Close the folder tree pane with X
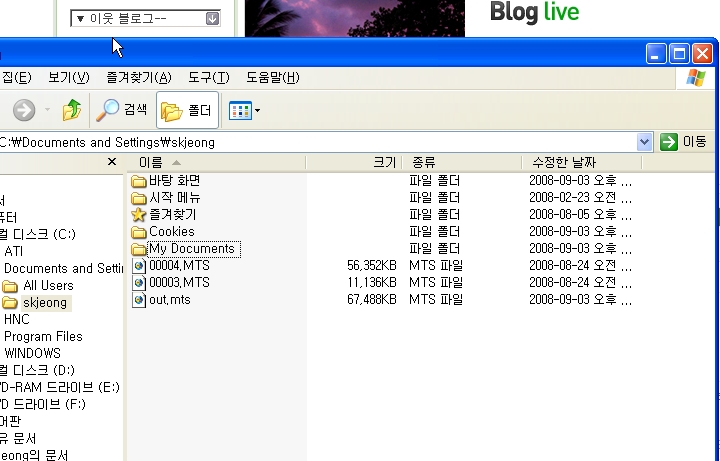Viewport: 720px width, 461px height. click(112, 162)
